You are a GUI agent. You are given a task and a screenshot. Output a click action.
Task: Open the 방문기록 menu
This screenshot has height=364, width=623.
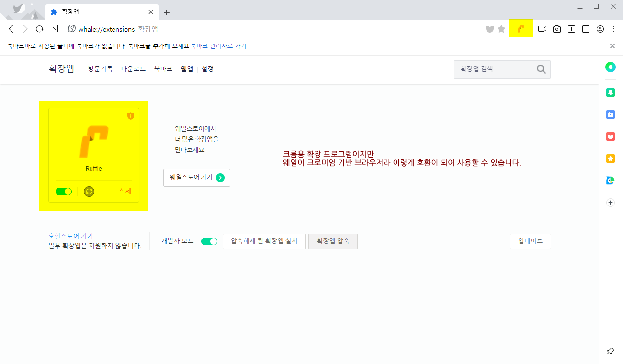point(100,69)
